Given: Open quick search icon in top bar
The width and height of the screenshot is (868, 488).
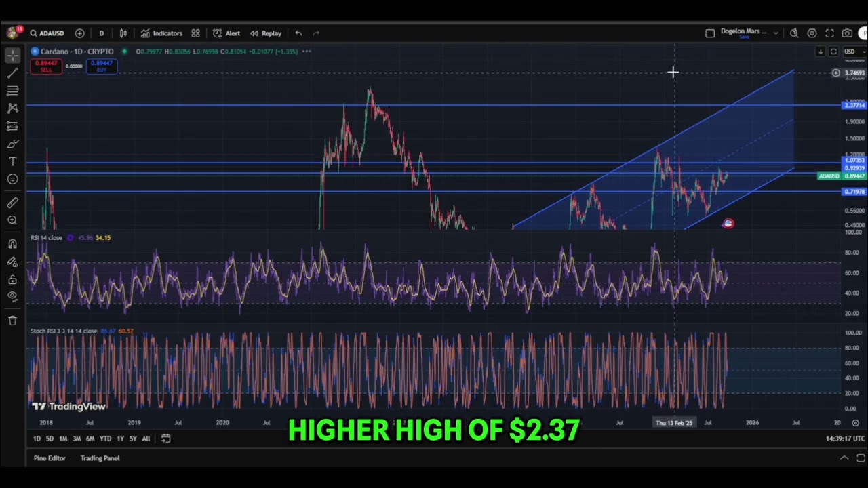Looking at the screenshot, I should [x=794, y=33].
